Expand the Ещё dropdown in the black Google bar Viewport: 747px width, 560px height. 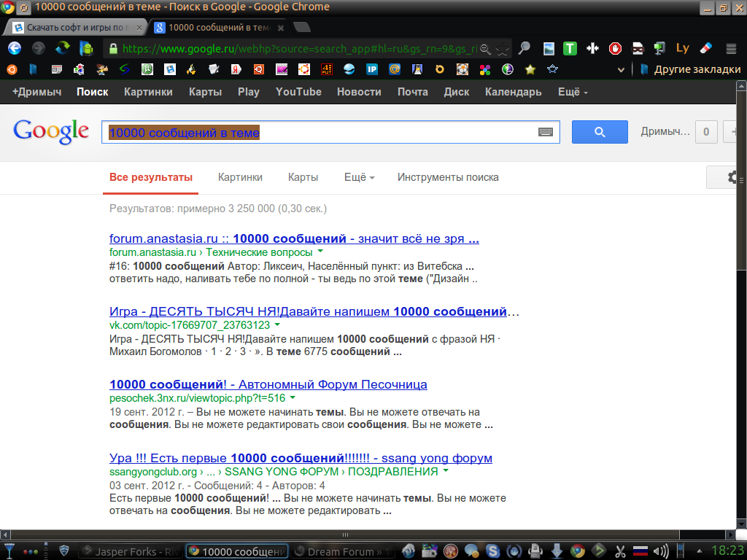[x=573, y=92]
